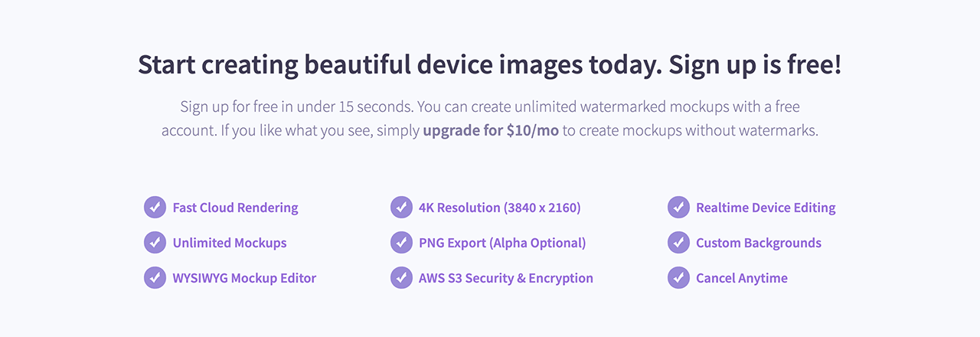Select the Custom Backgrounds feature text
980x337 pixels.
coord(758,243)
